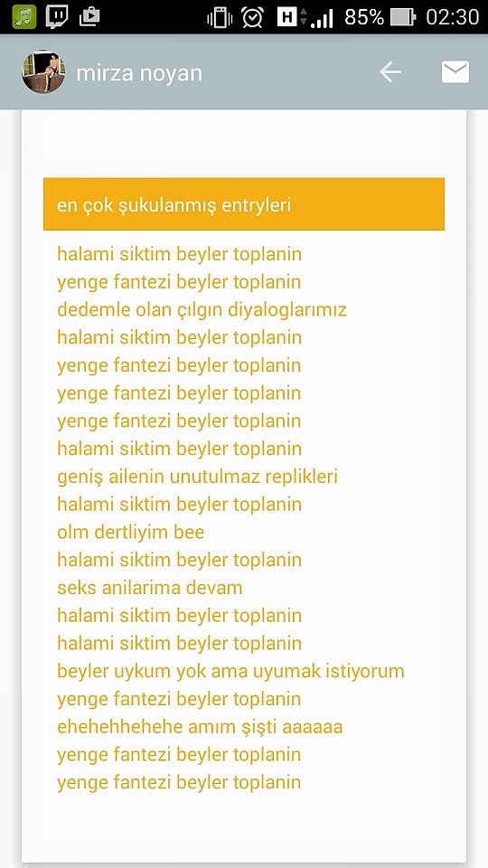The image size is (488, 868).
Task: Open the Twitch notification icon
Action: point(57,17)
